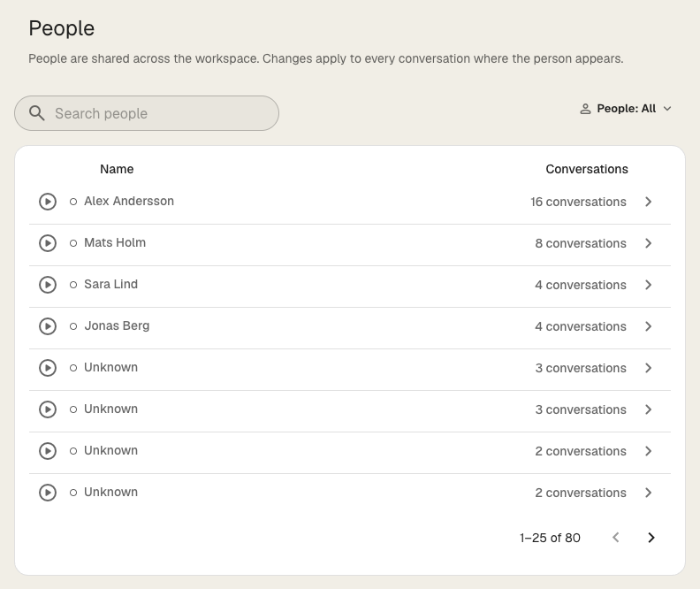The height and width of the screenshot is (589, 700).
Task: Expand Alex Andersson's 16 conversations chevron
Action: [648, 202]
